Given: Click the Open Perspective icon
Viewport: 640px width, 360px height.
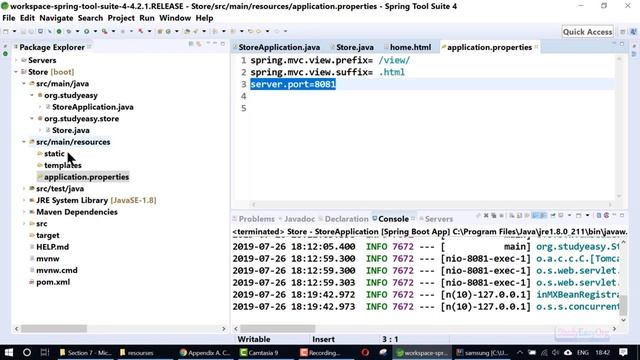Looking at the screenshot, I should click(x=622, y=31).
